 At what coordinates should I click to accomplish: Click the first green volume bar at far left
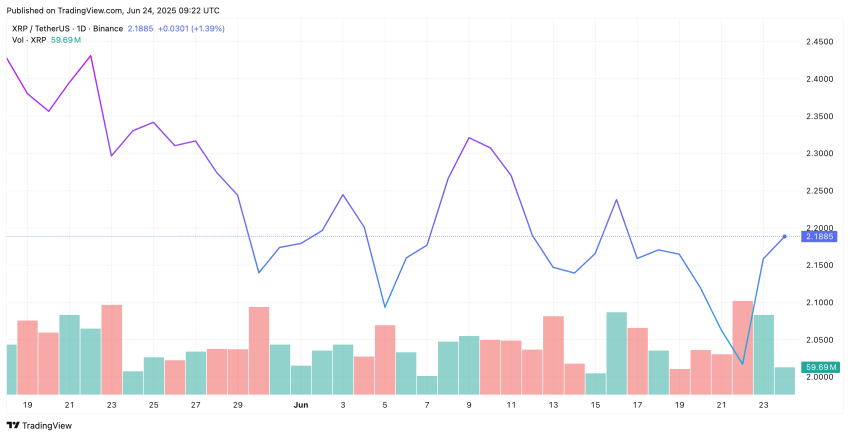pyautogui.click(x=11, y=369)
